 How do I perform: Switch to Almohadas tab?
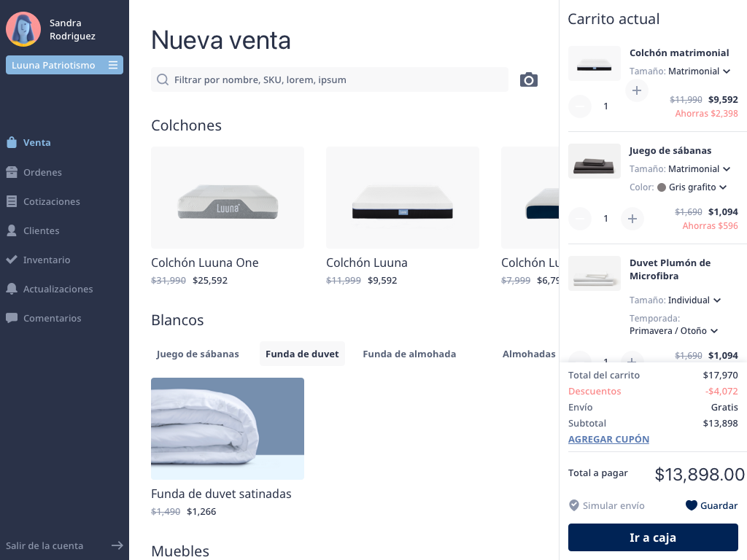pos(529,354)
